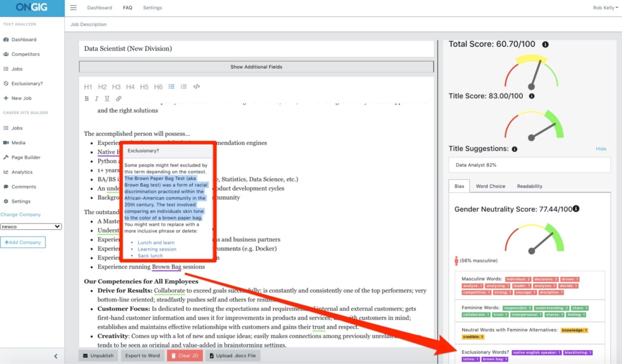Toggle underline formatting in the editor

point(107,98)
